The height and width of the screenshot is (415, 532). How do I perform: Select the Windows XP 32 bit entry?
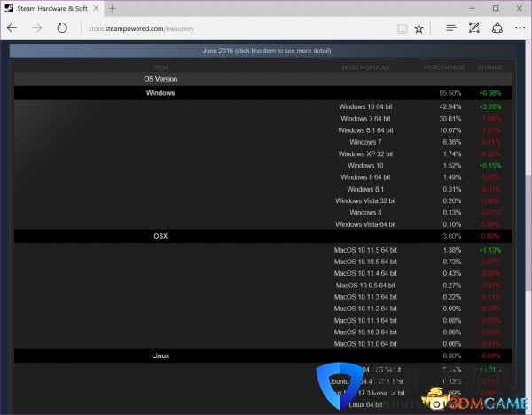365,153
